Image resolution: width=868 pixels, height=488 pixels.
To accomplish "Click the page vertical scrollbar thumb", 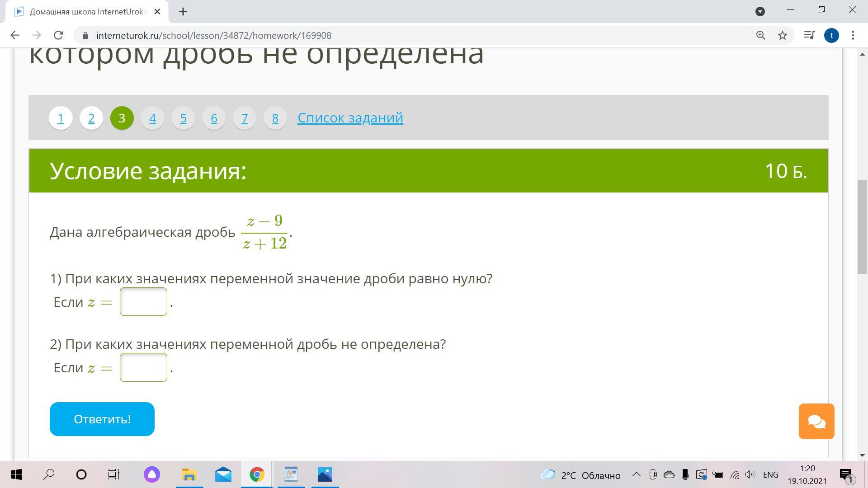I will pos(862,226).
